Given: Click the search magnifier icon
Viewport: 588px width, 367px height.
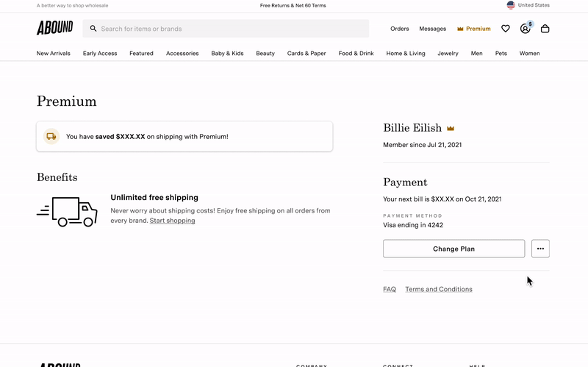Looking at the screenshot, I should click(93, 29).
